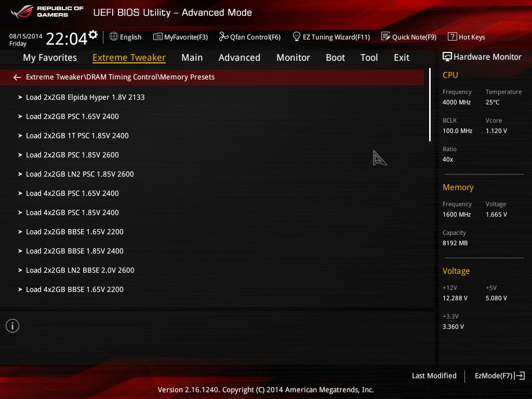Screen dimensions: 532x399
Task: Select the Extreme Tweaker tab
Action: 129,58
